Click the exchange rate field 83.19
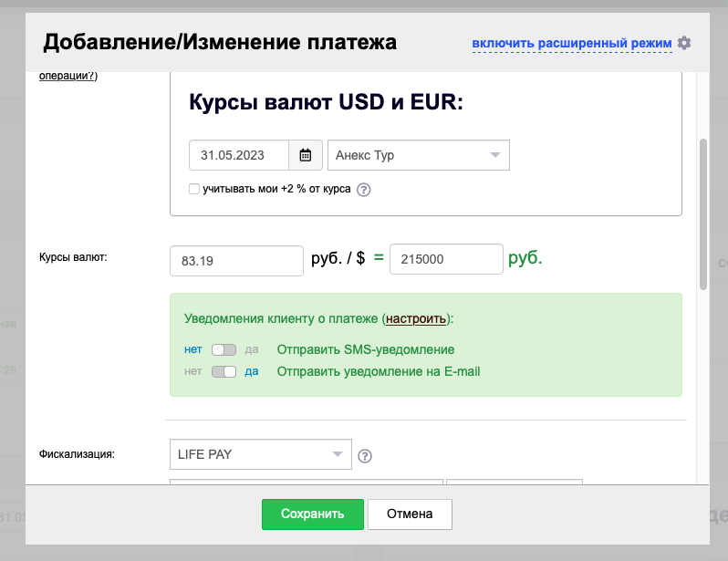 pyautogui.click(x=237, y=261)
